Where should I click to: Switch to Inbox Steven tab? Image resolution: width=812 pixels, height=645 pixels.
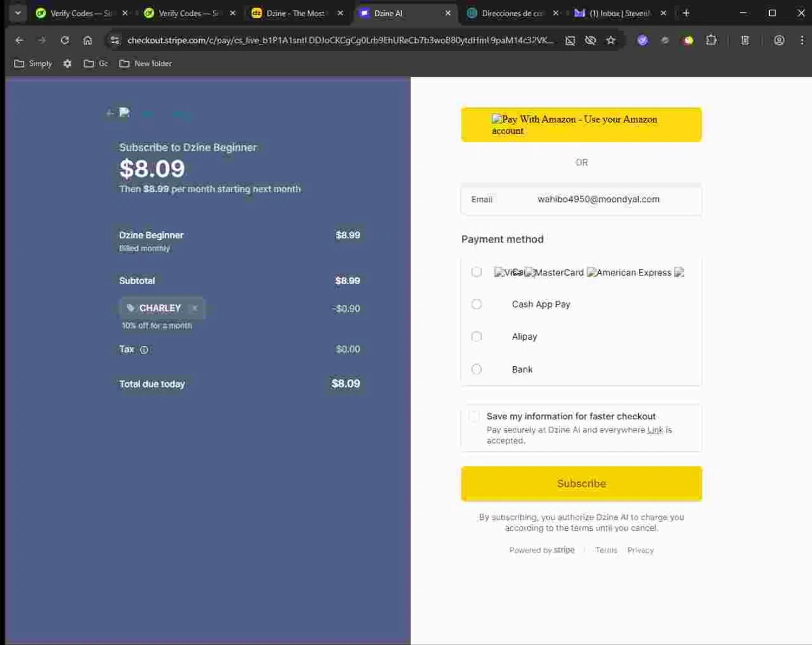click(620, 13)
